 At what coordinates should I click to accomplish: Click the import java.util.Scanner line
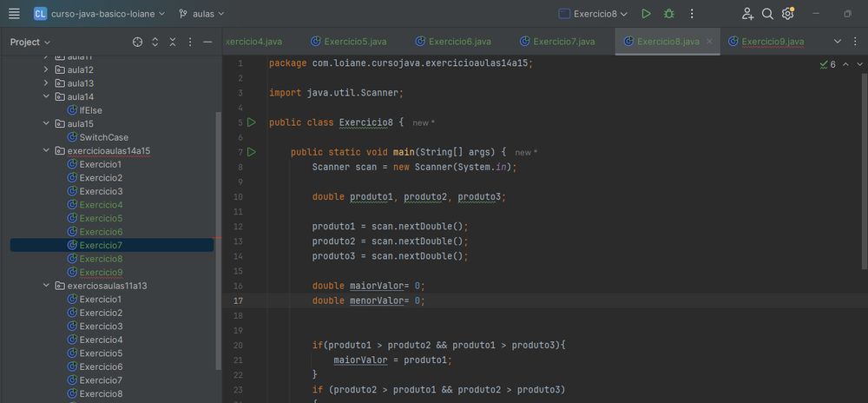point(336,93)
